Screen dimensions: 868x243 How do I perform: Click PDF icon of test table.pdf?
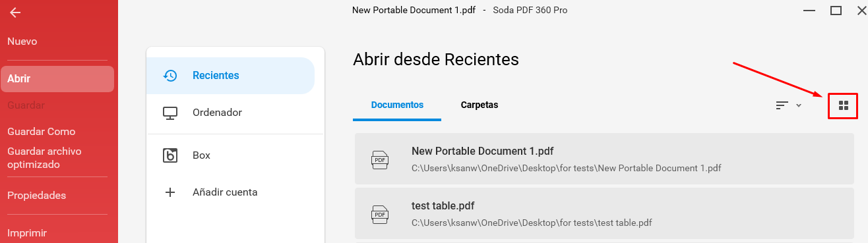point(380,214)
